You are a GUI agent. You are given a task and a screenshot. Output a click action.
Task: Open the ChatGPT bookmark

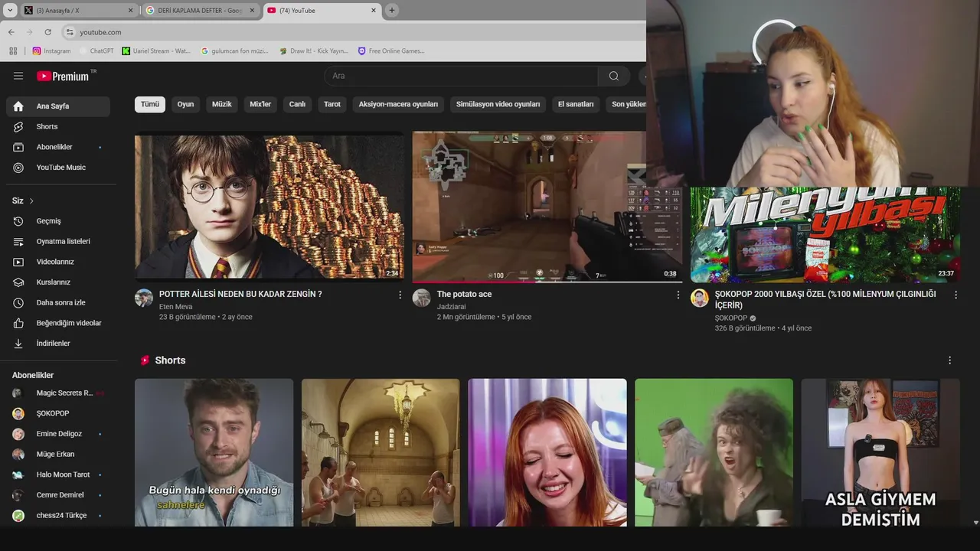coord(96,51)
